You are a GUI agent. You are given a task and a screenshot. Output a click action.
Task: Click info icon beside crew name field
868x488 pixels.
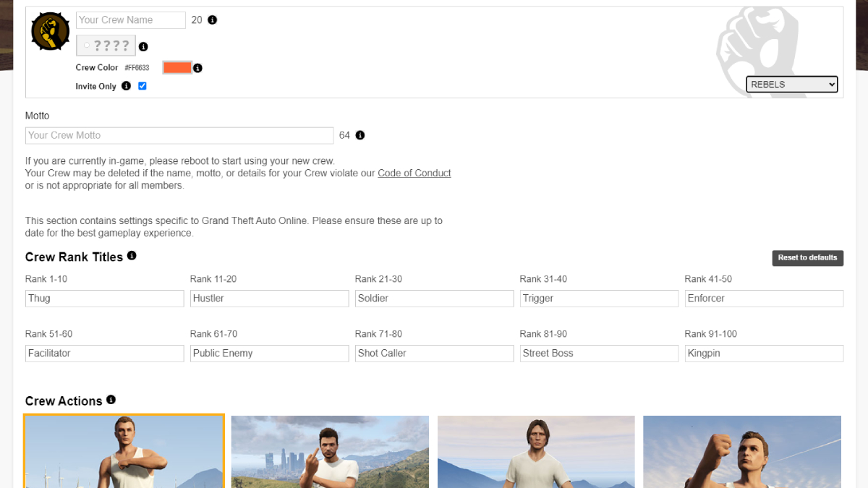click(213, 20)
